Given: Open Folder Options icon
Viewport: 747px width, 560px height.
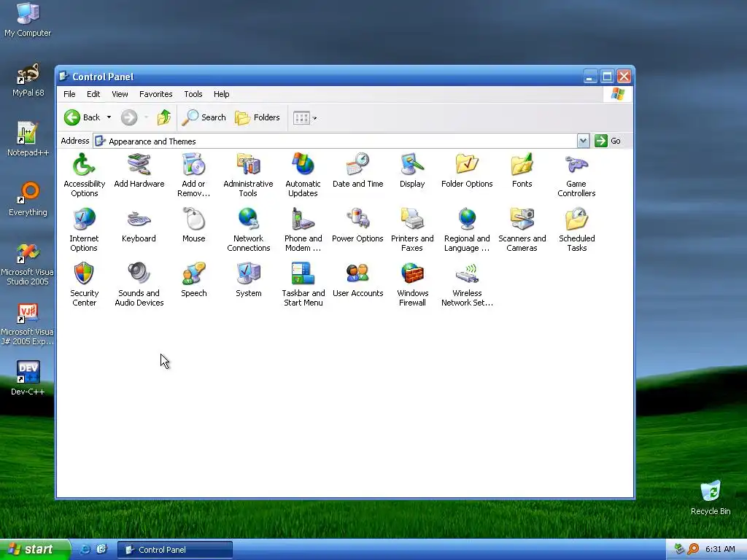Looking at the screenshot, I should click(x=467, y=171).
